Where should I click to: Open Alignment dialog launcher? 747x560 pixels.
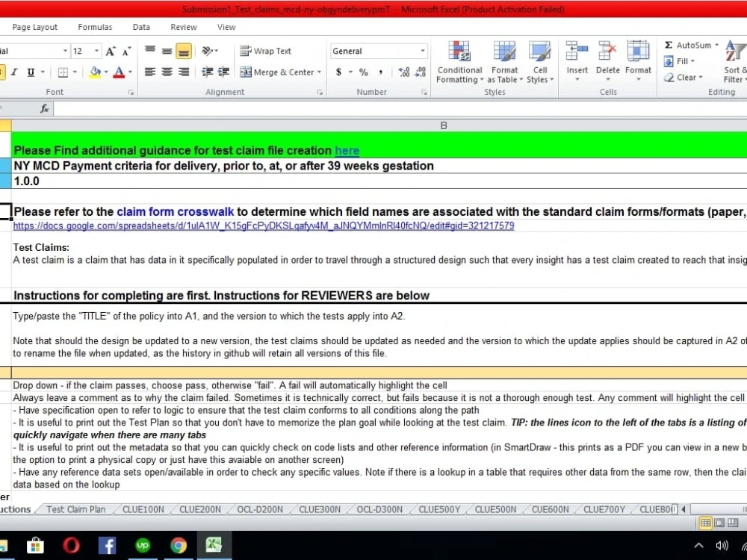tap(320, 93)
